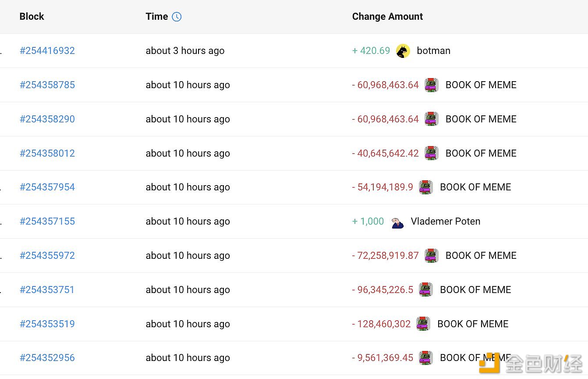Open BOOK OF MEME token in block #254357954 row
This screenshot has height=379, width=588.
point(475,187)
